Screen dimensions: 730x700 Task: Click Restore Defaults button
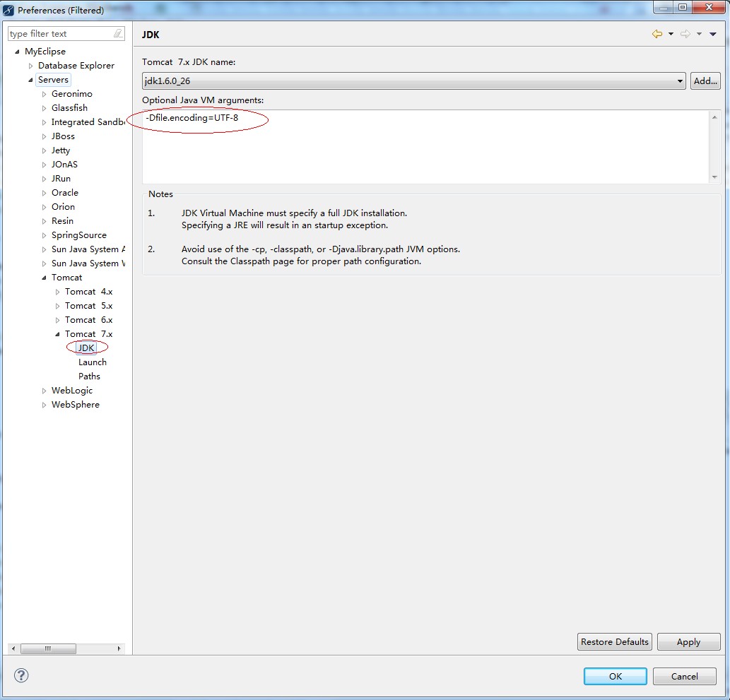tap(615, 642)
